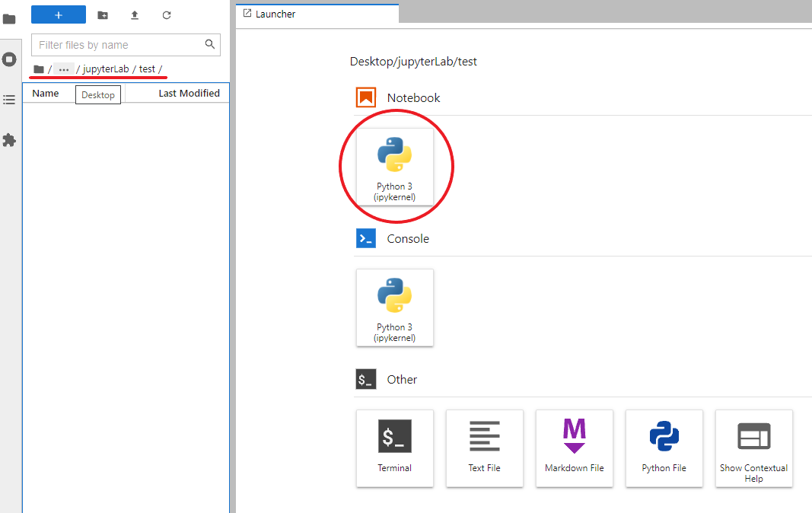812x513 pixels.
Task: Click the test folder breadcrumb
Action: click(x=147, y=69)
